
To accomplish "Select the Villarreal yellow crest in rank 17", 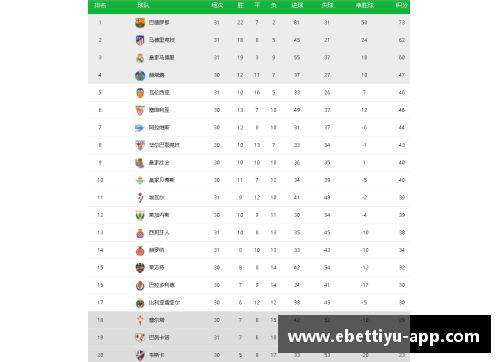I will click(140, 303).
